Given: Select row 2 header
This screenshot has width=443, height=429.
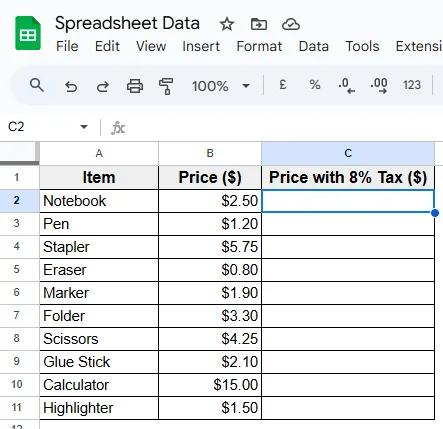Looking at the screenshot, I should coord(19,201).
